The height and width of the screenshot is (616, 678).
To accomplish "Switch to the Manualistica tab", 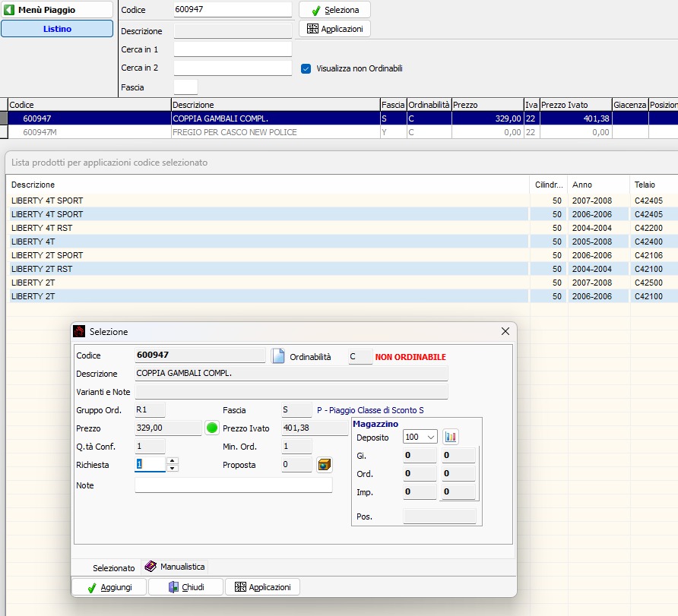I will (x=175, y=567).
